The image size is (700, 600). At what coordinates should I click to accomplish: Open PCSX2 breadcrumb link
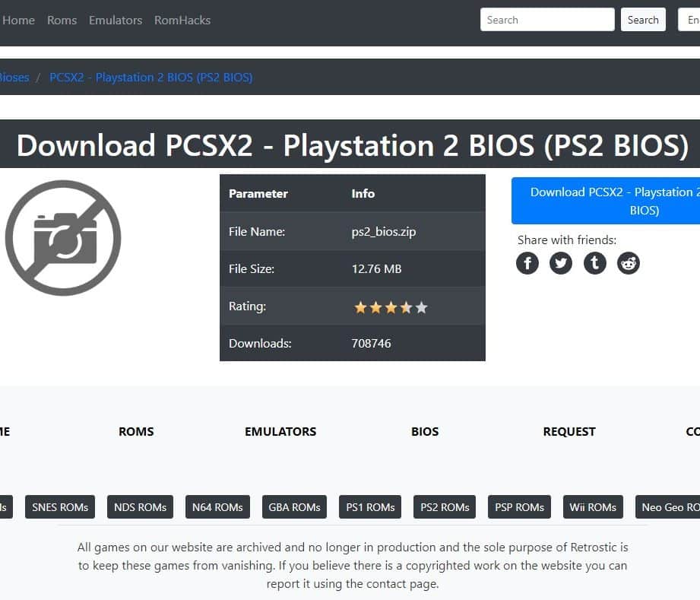tap(151, 78)
